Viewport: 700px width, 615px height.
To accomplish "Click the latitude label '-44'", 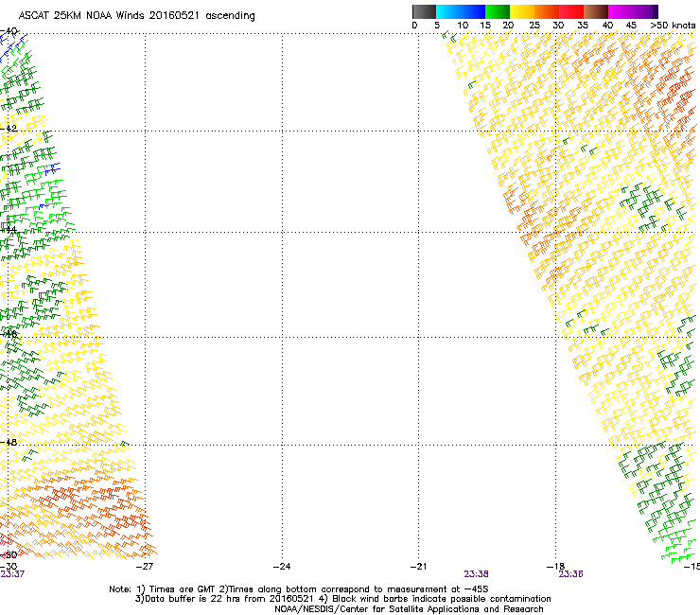I will (9, 230).
